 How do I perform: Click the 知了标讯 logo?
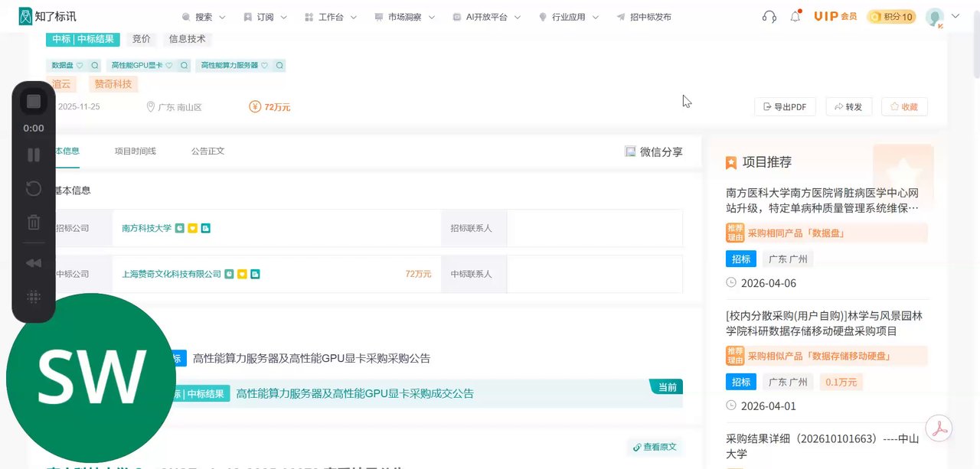(47, 16)
